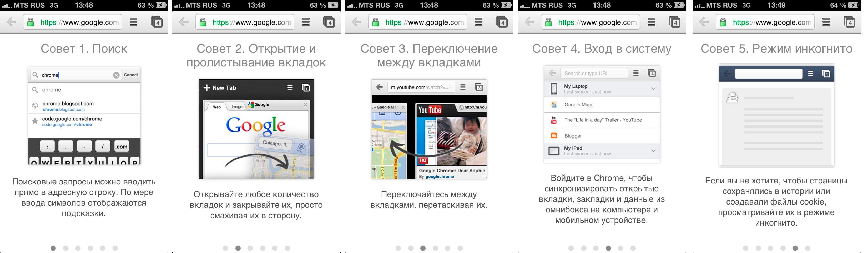Open the googlechrome author link
Screen dimensions: 868x253
(x=440, y=176)
